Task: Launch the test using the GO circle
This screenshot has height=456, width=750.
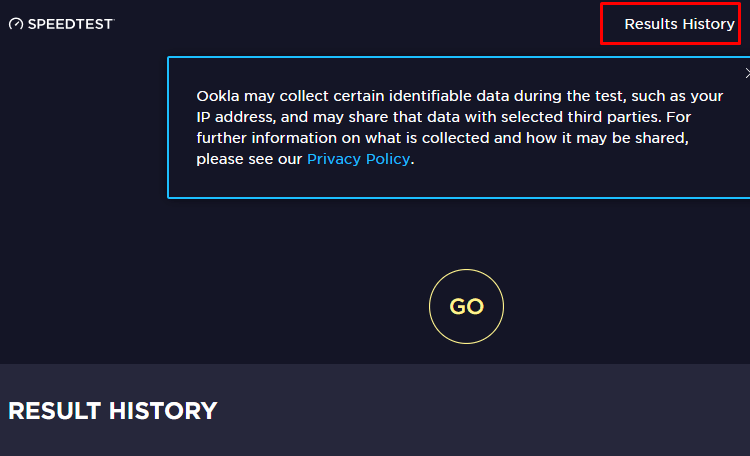Action: (x=466, y=306)
